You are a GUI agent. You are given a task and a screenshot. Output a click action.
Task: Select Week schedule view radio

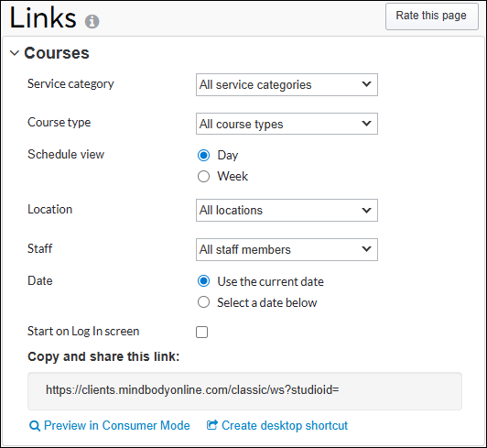point(203,176)
